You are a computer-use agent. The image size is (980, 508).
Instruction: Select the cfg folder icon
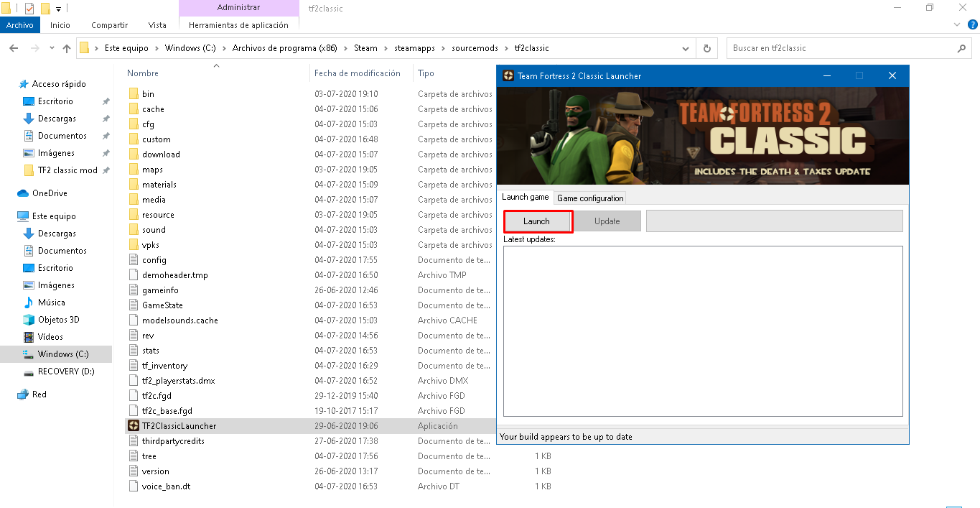pyautogui.click(x=133, y=124)
